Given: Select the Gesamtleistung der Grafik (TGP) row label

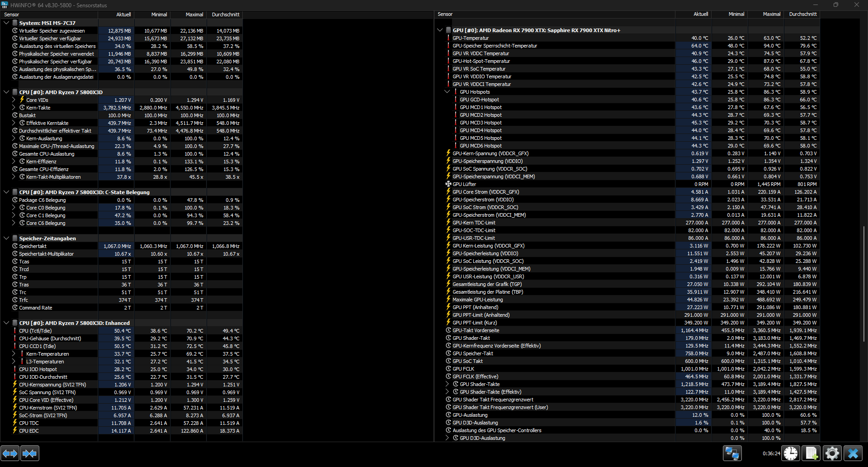Looking at the screenshot, I should pos(487,284).
